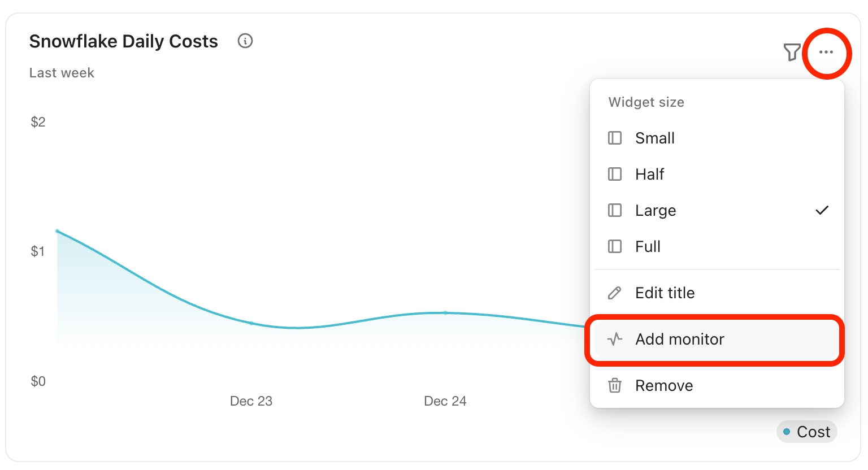Click the Snowflake Daily Costs widget title
This screenshot has width=868, height=470.
(x=123, y=41)
